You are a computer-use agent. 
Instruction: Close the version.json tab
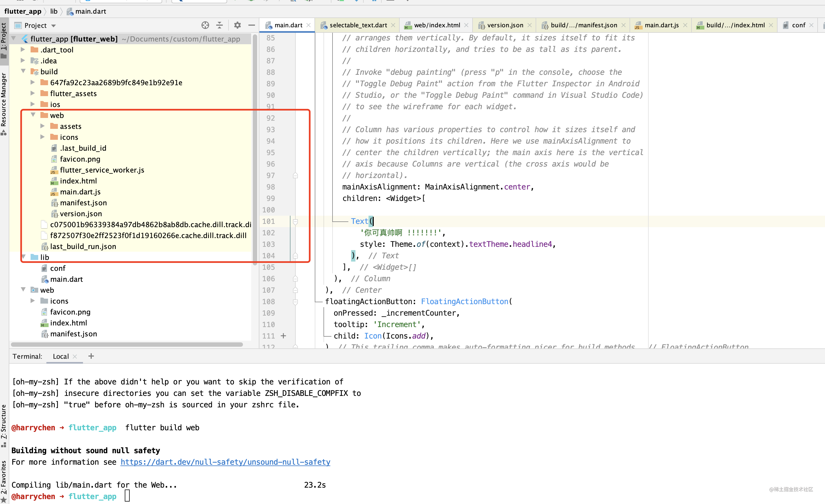click(x=529, y=25)
